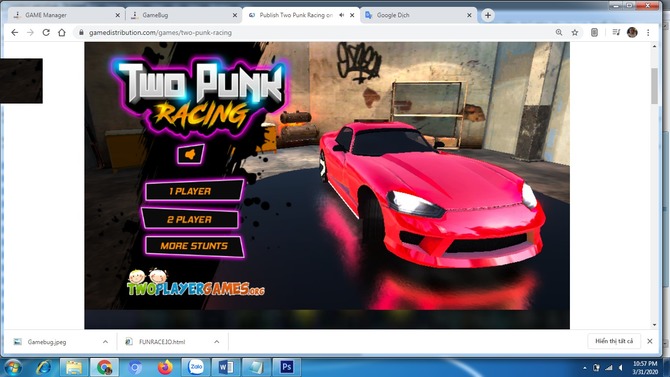Reload the page with refresh icon
670x377 pixels.
[x=46, y=32]
